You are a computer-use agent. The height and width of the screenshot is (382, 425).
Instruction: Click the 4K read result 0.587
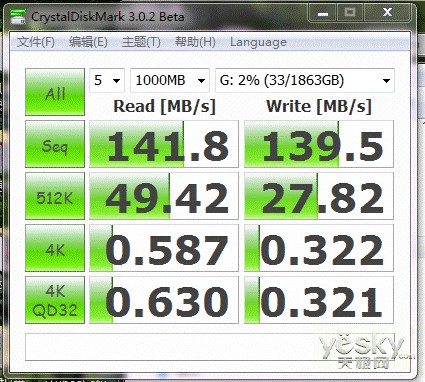coord(164,248)
